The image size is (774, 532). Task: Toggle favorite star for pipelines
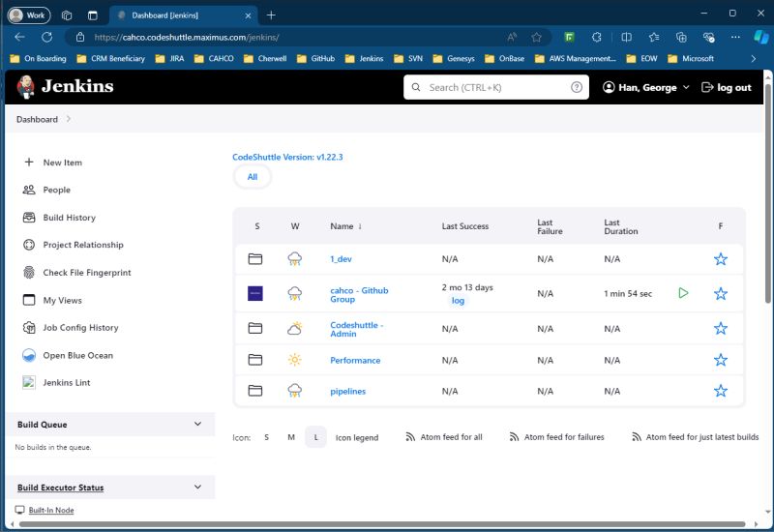pyautogui.click(x=721, y=391)
